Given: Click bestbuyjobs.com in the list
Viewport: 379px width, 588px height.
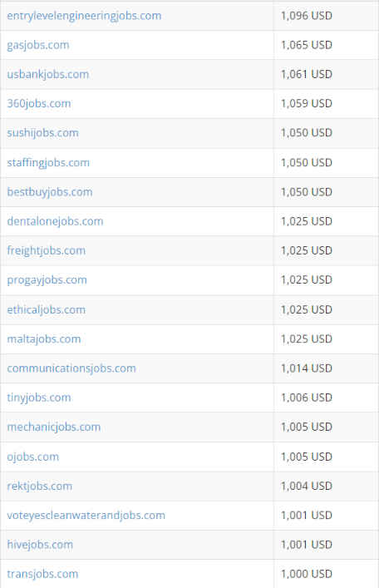Looking at the screenshot, I should coord(50,192).
